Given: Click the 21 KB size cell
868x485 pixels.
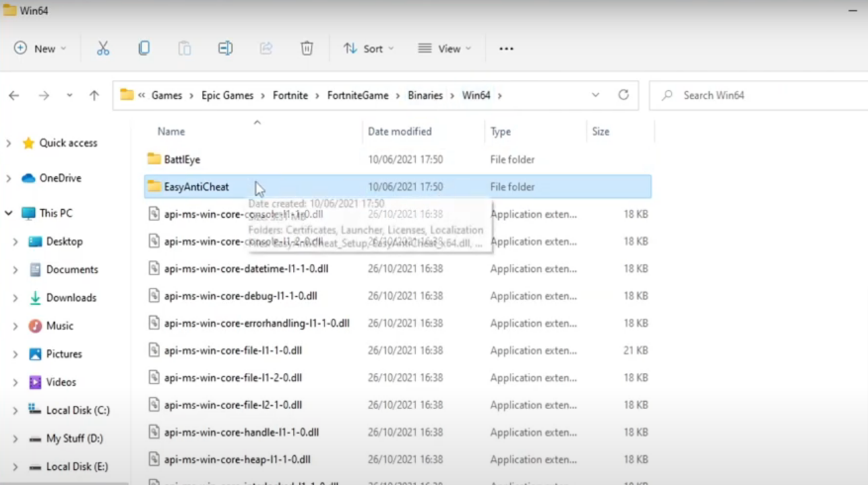Looking at the screenshot, I should [x=636, y=350].
